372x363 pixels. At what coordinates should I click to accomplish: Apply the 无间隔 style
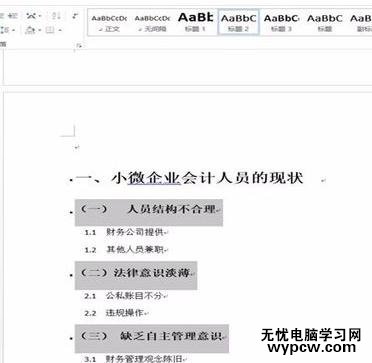[x=152, y=22]
